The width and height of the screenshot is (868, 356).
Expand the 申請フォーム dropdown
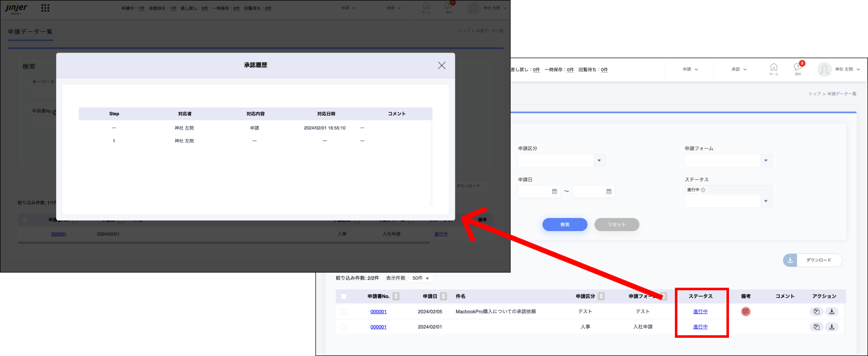pos(766,161)
